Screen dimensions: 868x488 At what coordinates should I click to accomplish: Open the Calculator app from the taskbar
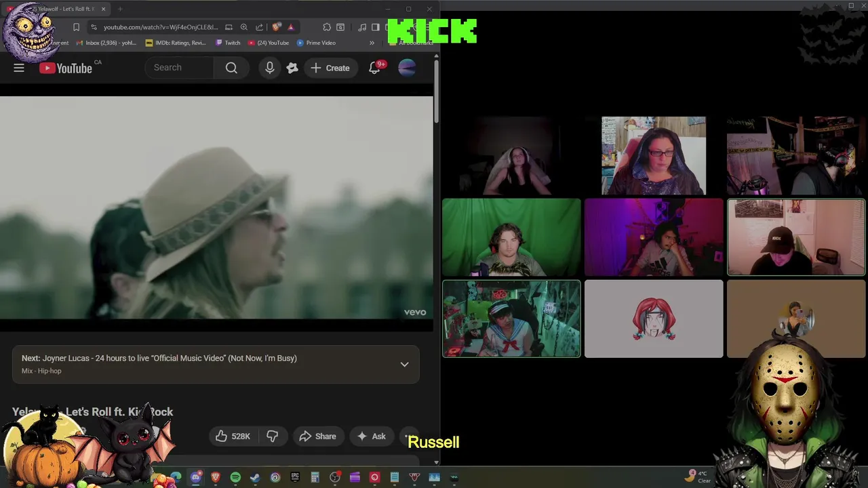tap(315, 477)
